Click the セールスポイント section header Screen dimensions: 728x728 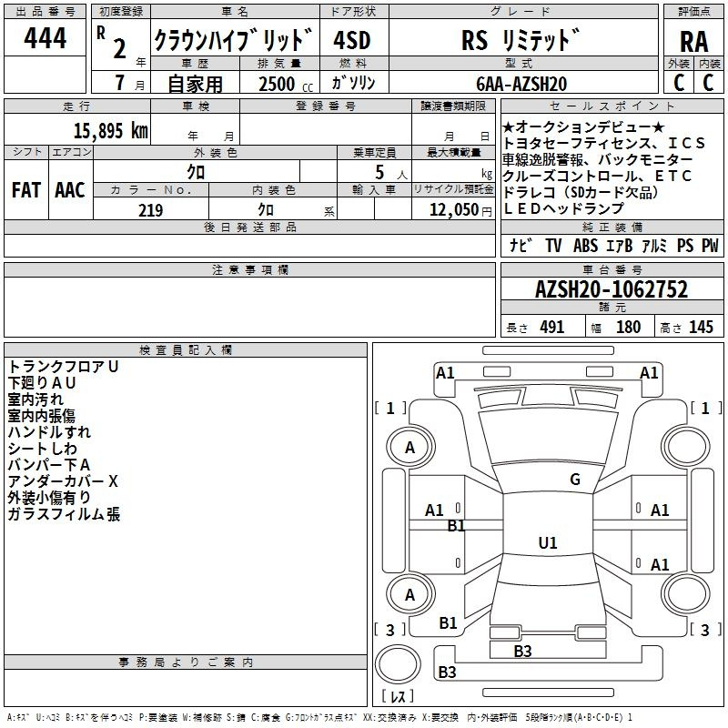click(x=611, y=106)
